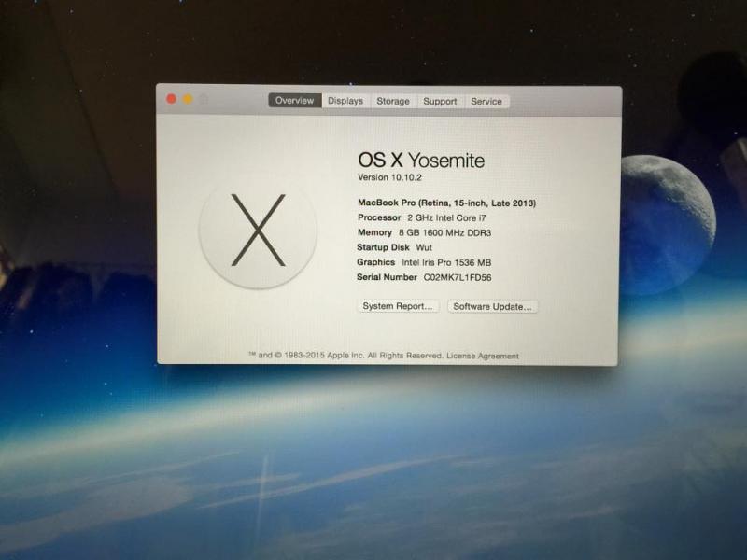747x560 pixels.
Task: Close the About This Mac window
Action: 171,99
